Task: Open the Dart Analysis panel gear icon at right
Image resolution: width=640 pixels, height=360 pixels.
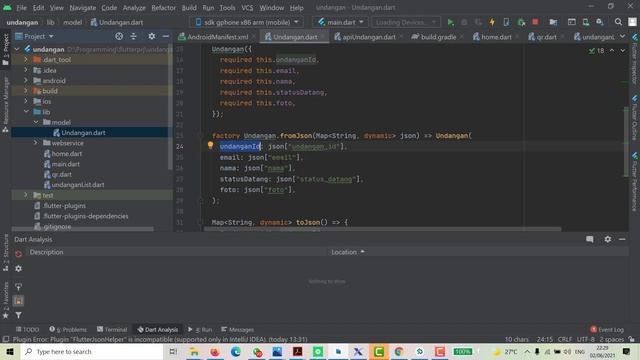Action: pos(607,239)
